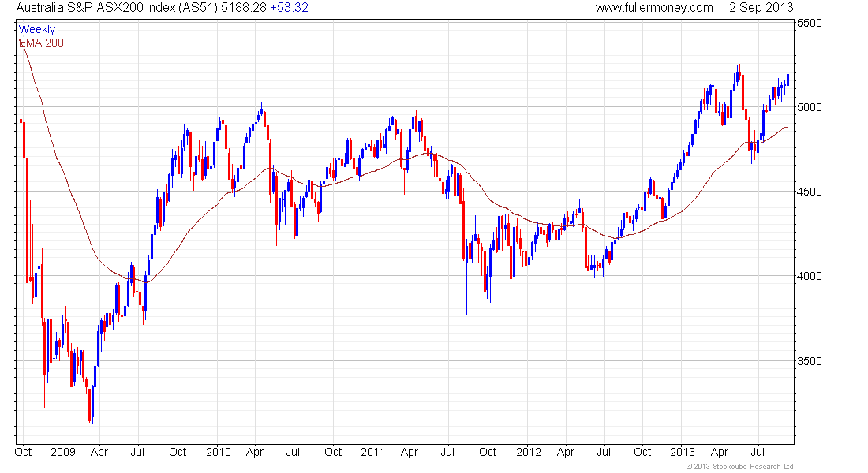Click the '3500' price axis label

tap(810, 361)
